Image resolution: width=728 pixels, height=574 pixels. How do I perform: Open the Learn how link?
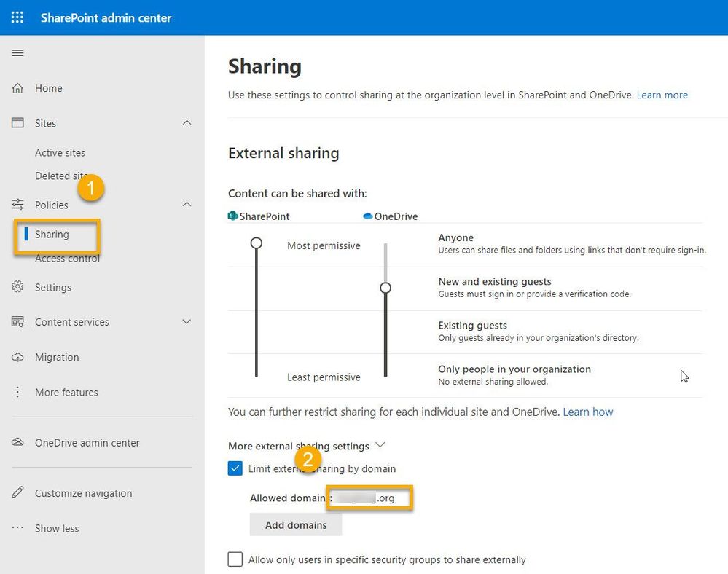click(x=588, y=412)
